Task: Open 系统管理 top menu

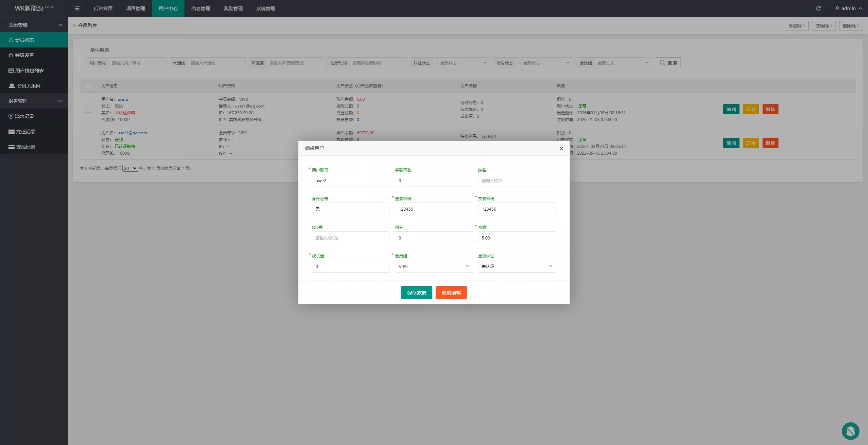Action: 265,8
